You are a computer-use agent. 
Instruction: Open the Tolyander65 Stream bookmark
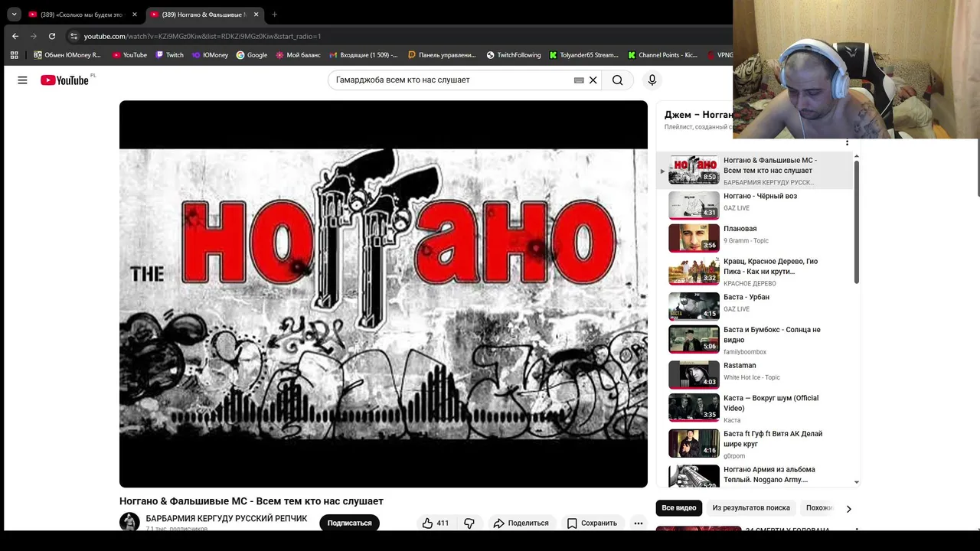583,55
